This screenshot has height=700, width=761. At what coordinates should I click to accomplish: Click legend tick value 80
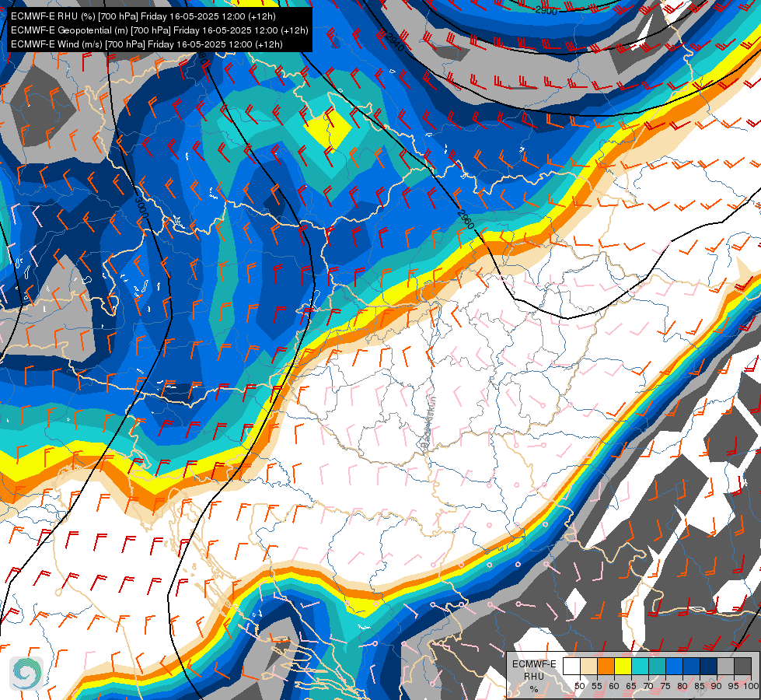pyautogui.click(x=682, y=686)
